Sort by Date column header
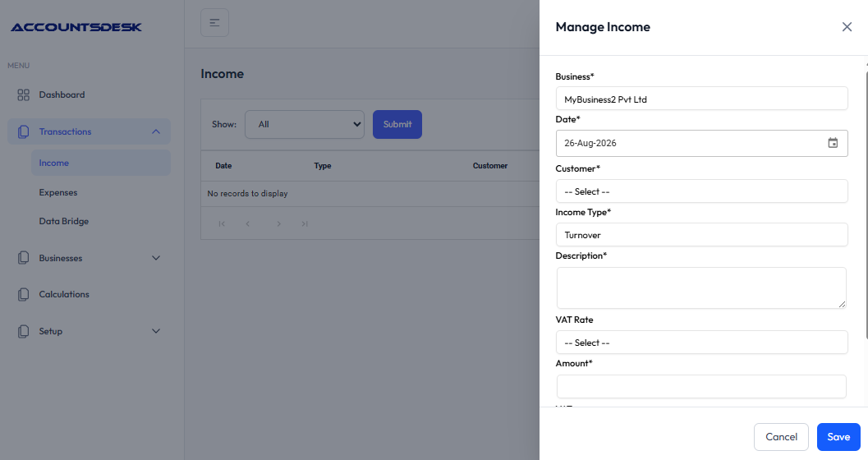The width and height of the screenshot is (868, 460). coord(223,165)
